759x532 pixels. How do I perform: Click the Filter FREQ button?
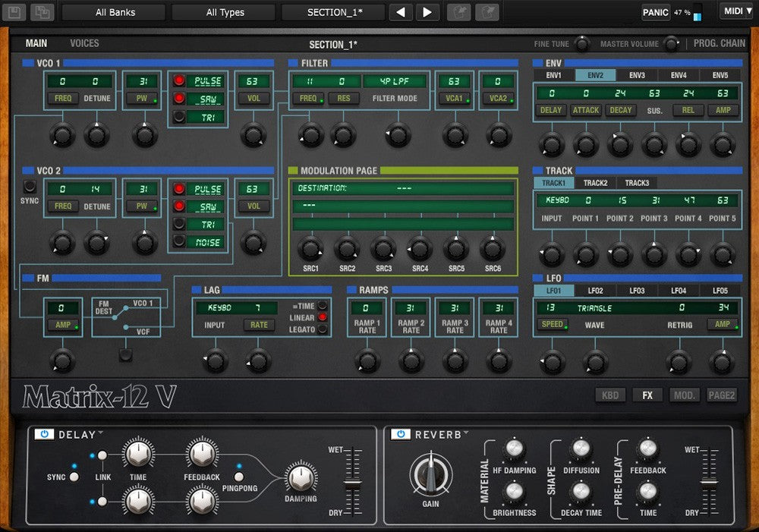[308, 98]
